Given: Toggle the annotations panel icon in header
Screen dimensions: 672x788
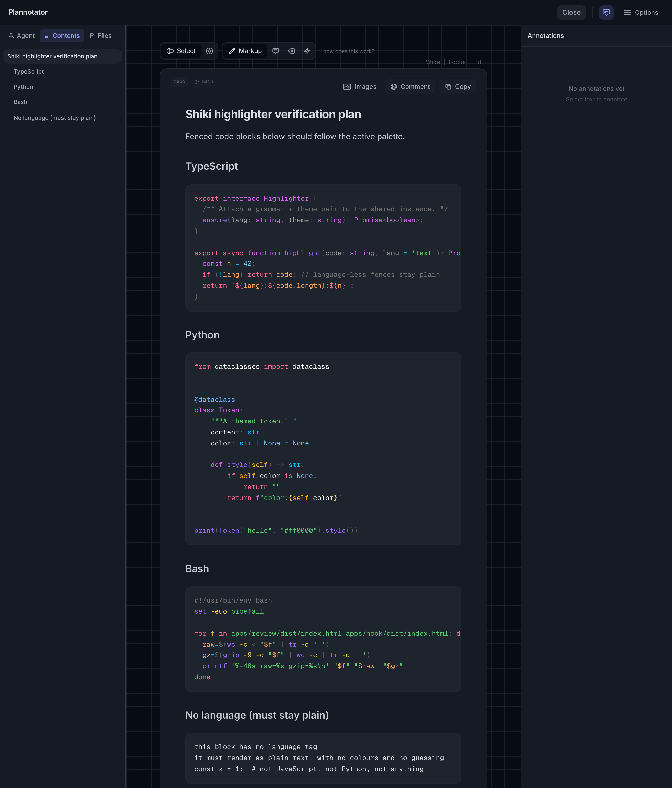Looking at the screenshot, I should [606, 13].
